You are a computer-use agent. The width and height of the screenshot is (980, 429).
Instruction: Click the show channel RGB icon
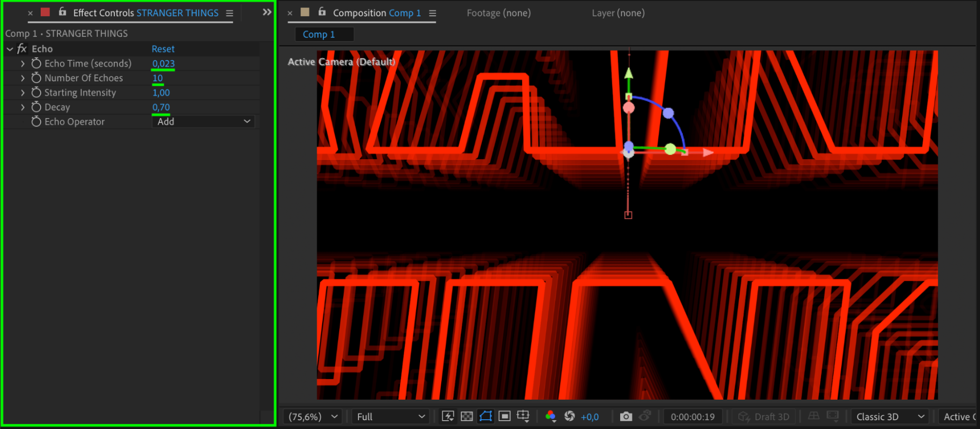point(551,416)
